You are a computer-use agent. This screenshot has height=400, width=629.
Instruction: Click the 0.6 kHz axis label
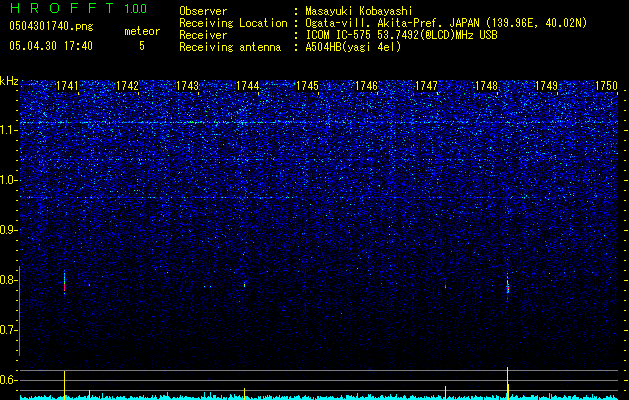[8, 380]
